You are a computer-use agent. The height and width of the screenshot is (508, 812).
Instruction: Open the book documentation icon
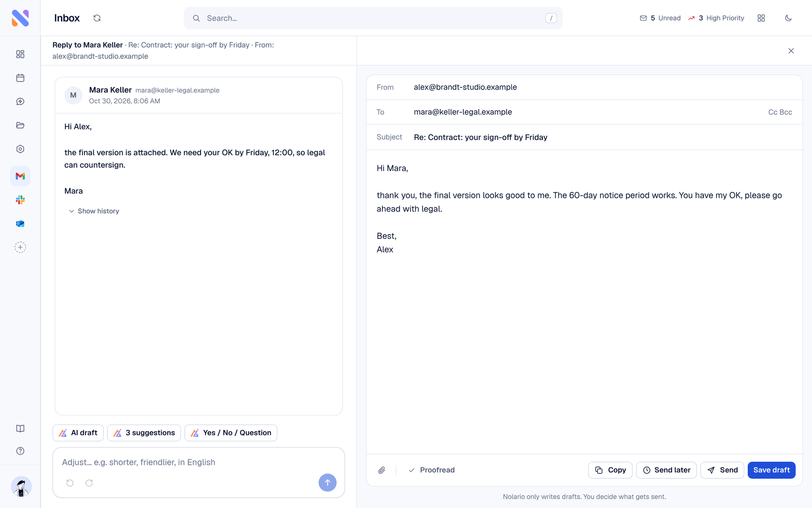click(20, 428)
